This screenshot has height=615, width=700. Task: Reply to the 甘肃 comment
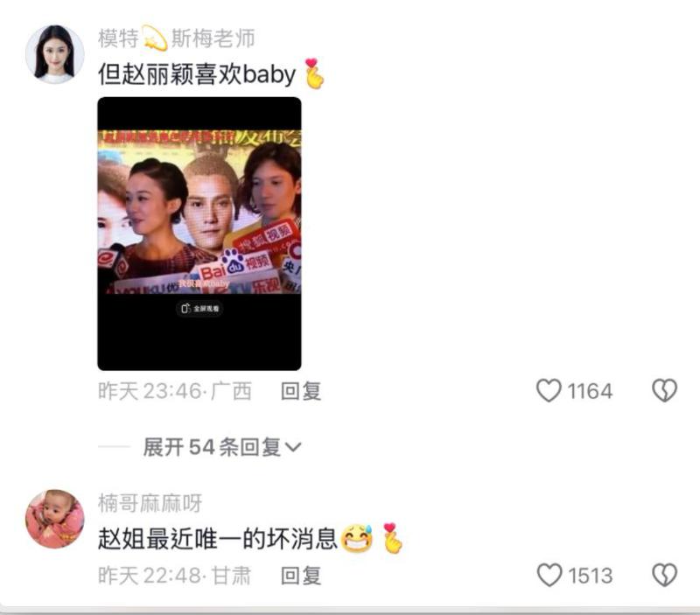tap(301, 576)
